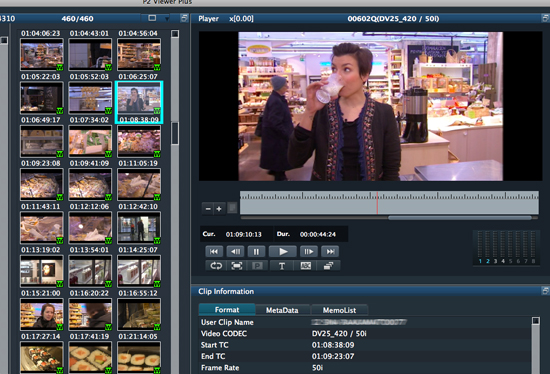Viewport: 550px width, 374px height.
Task: Click the Start TC value 01:08:38:09
Action: 333,345
